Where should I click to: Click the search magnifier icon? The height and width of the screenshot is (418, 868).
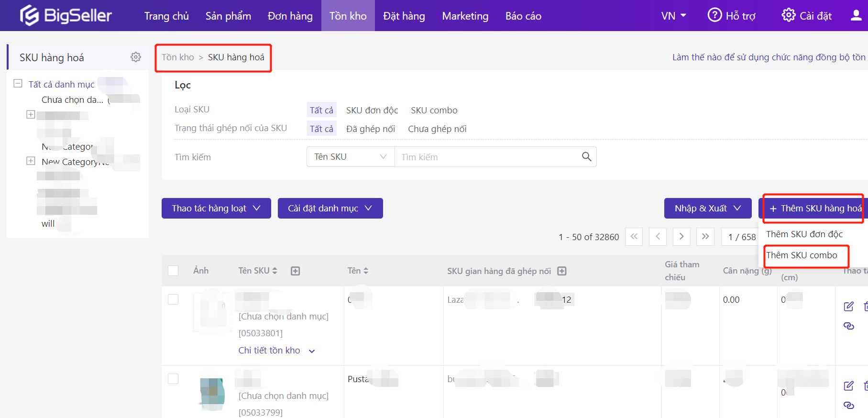(x=586, y=157)
